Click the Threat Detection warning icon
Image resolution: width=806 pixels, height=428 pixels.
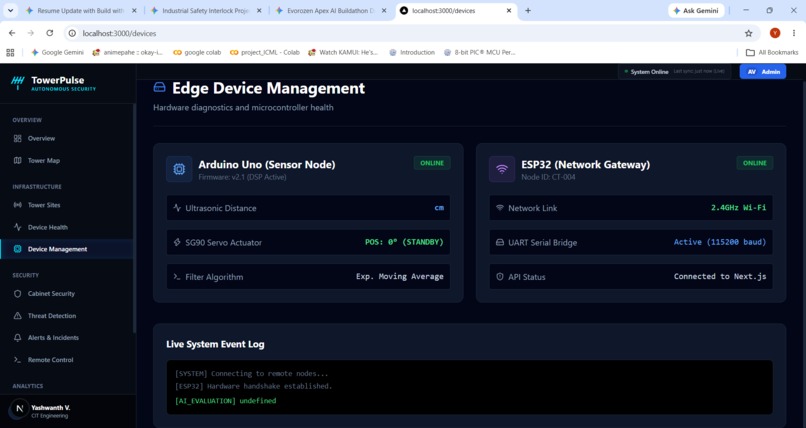17,315
